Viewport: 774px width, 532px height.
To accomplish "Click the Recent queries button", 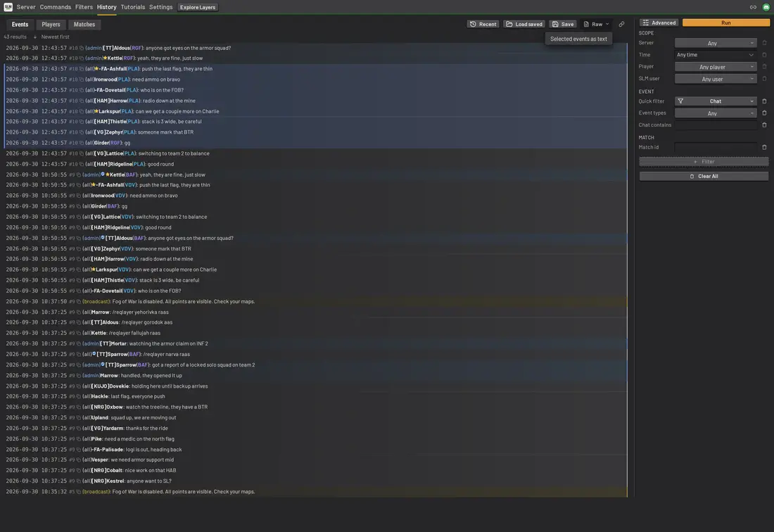I will (483, 24).
